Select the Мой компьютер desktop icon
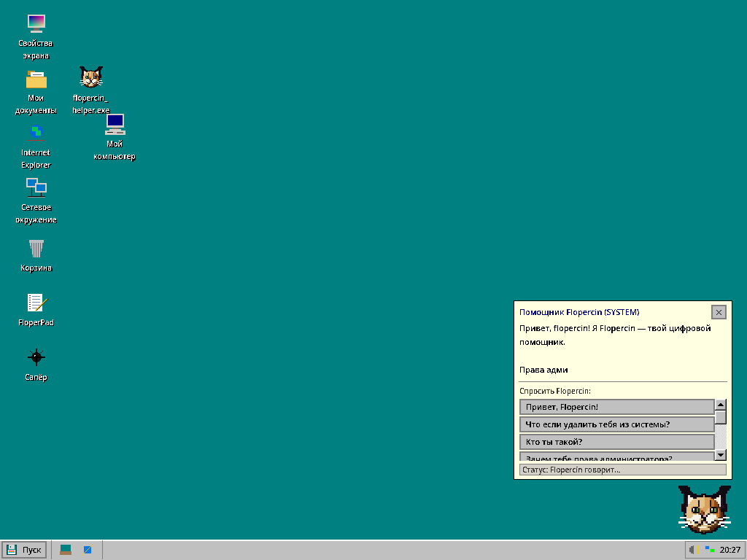 point(115,136)
